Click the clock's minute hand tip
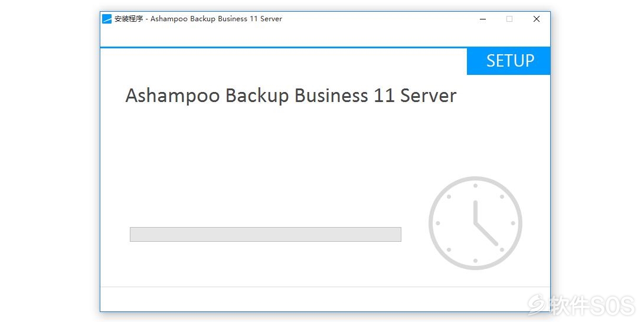 (x=497, y=245)
